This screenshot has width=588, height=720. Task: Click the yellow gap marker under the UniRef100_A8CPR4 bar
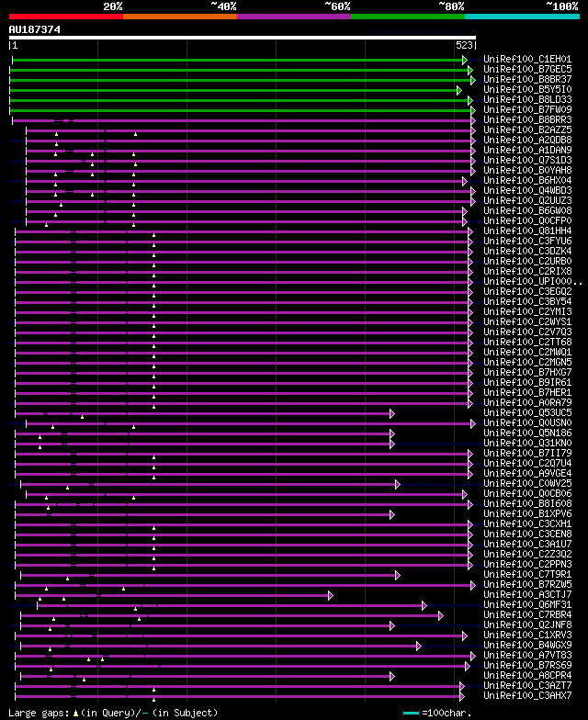click(85, 680)
